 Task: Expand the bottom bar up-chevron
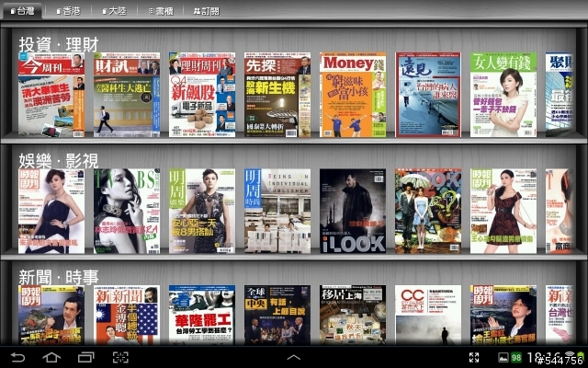point(294,357)
